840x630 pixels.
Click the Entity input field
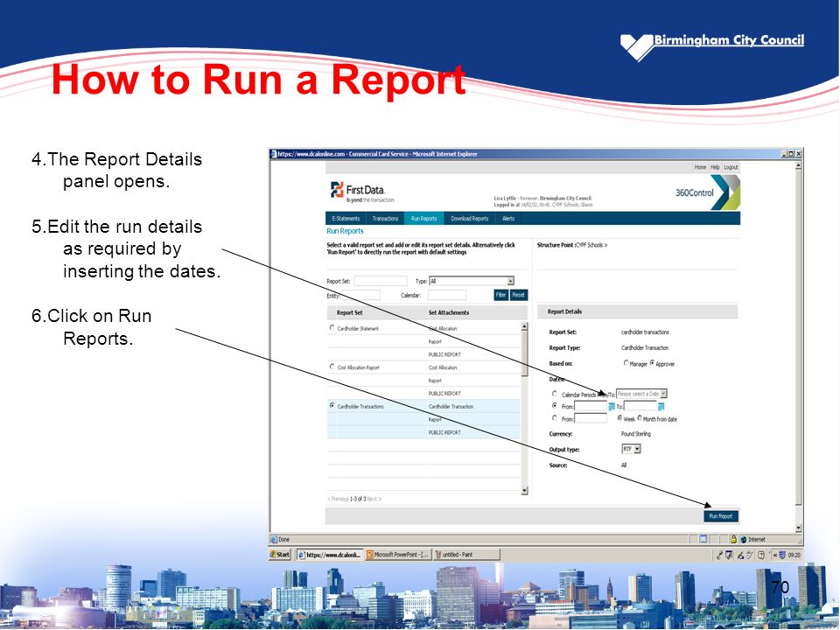pos(361,295)
